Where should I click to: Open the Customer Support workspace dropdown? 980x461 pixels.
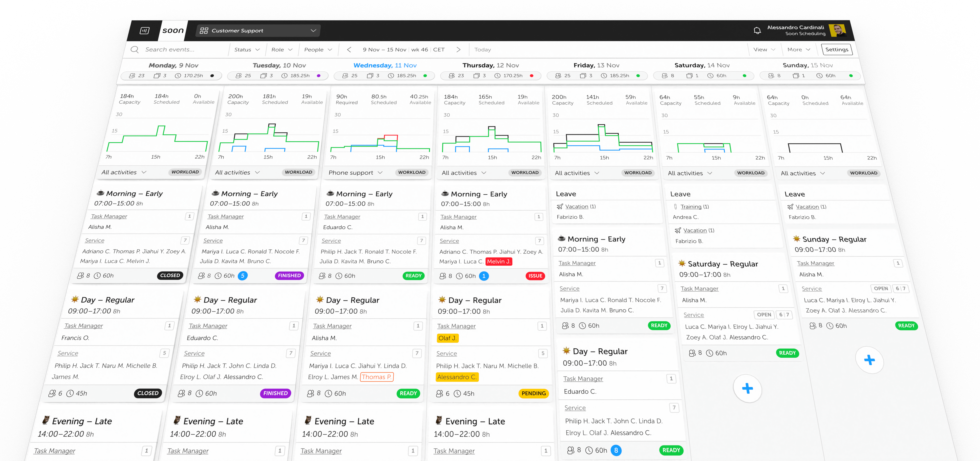258,30
